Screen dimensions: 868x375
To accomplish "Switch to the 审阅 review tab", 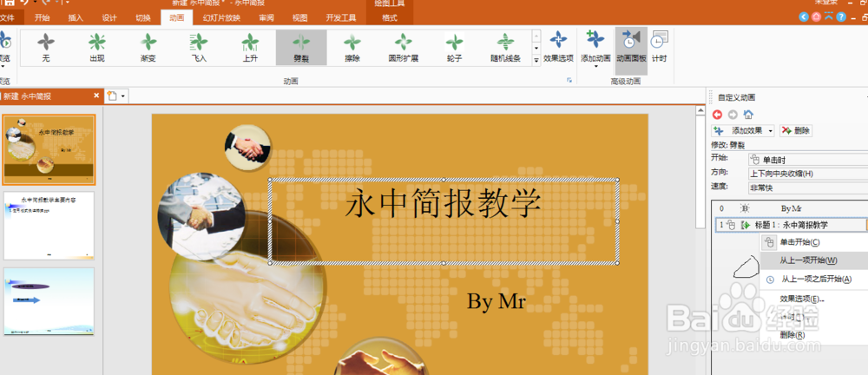I will (266, 17).
